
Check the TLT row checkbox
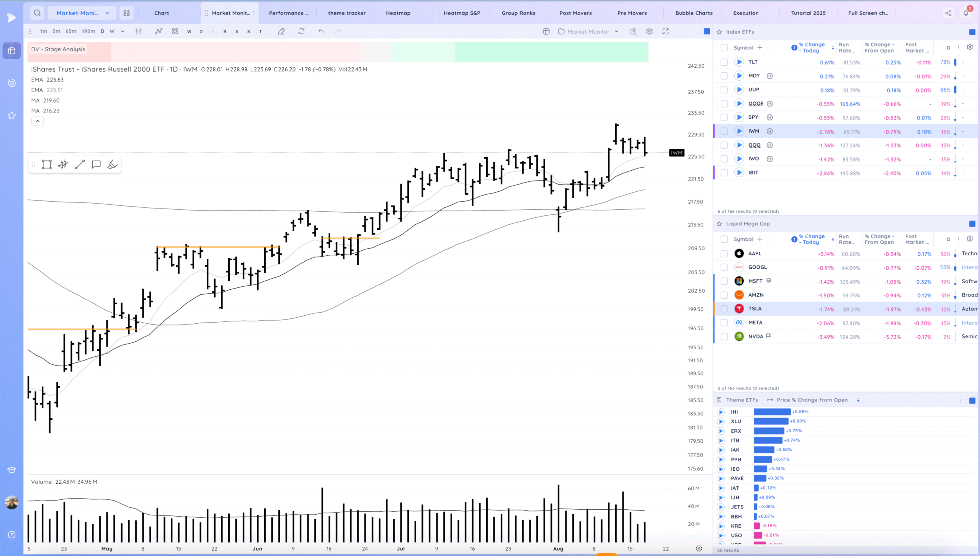[724, 62]
